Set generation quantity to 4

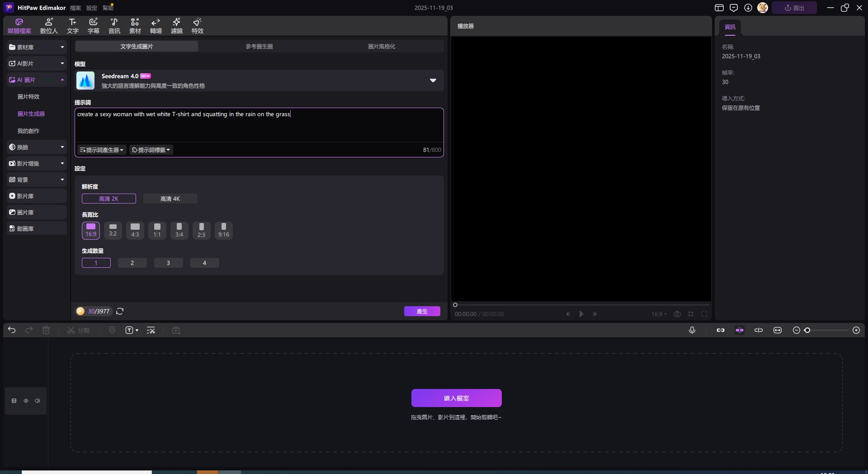204,263
